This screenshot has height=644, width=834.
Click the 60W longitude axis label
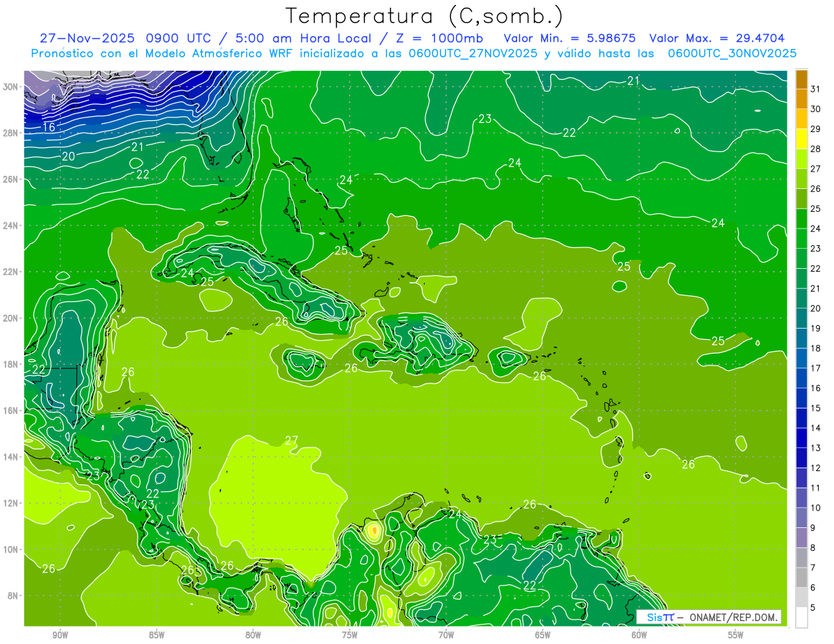click(639, 635)
